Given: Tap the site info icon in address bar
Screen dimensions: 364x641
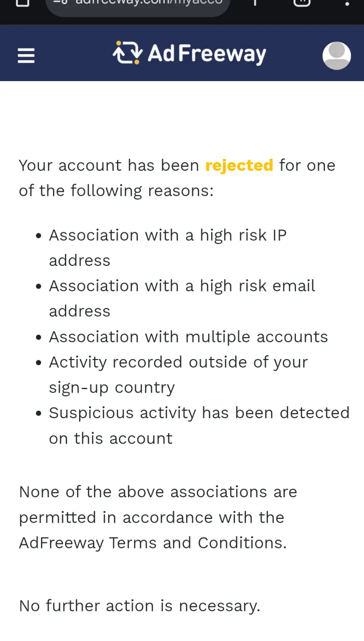Looking at the screenshot, I should point(61,2).
